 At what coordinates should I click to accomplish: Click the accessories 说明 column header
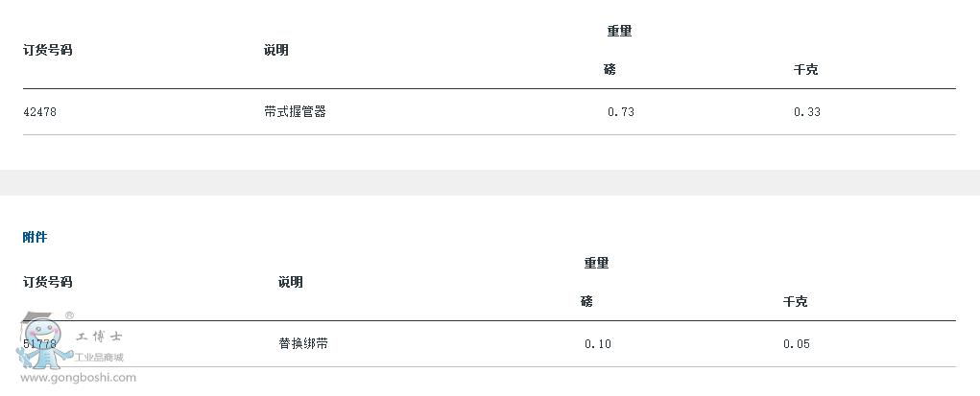click(290, 282)
